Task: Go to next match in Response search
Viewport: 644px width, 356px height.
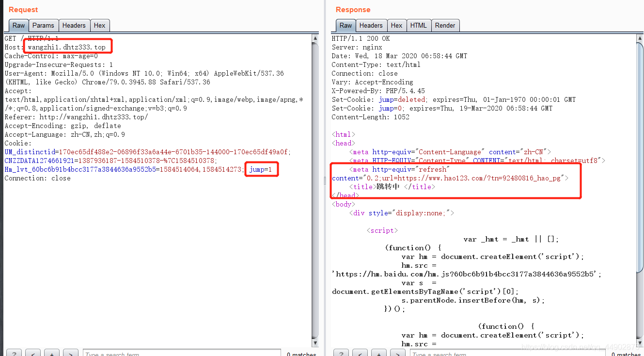Action: tap(398, 354)
